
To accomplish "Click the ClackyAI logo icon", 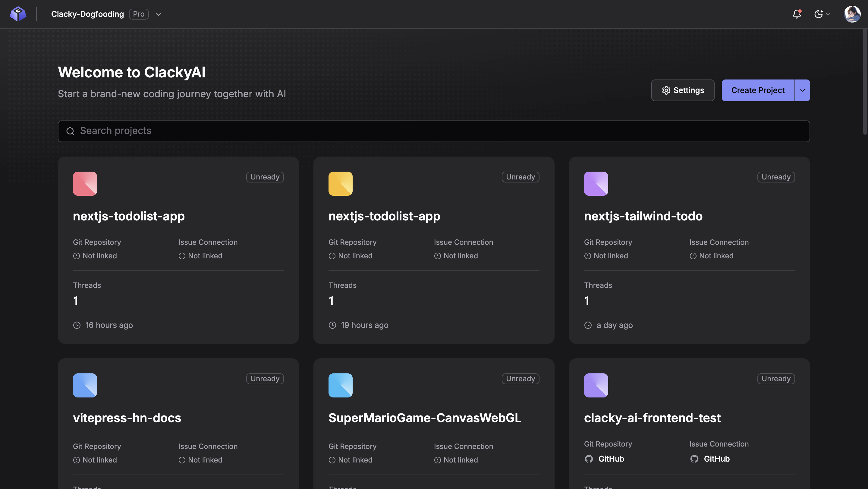I will pyautogui.click(x=18, y=14).
